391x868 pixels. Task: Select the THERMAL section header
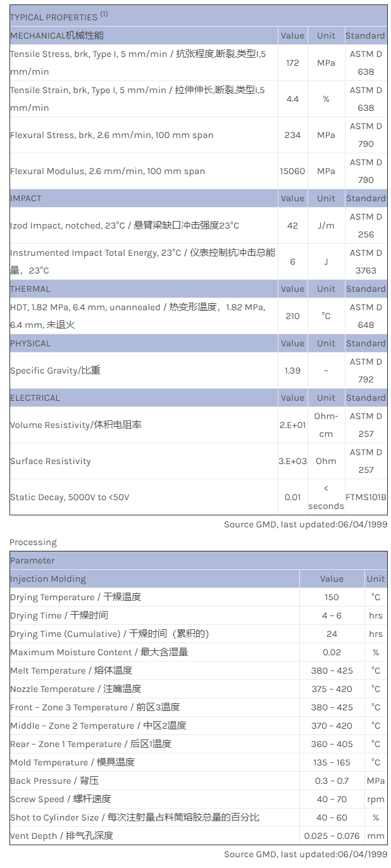(x=30, y=289)
